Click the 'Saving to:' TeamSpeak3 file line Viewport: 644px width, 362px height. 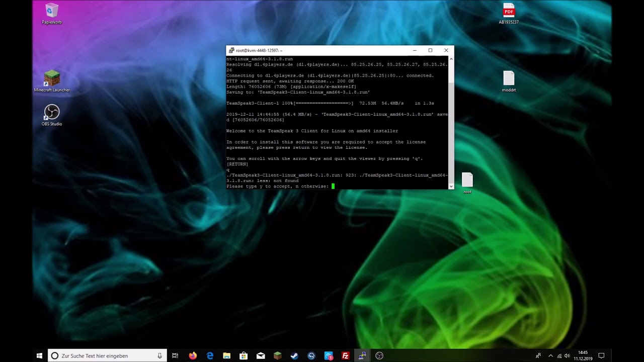point(298,92)
